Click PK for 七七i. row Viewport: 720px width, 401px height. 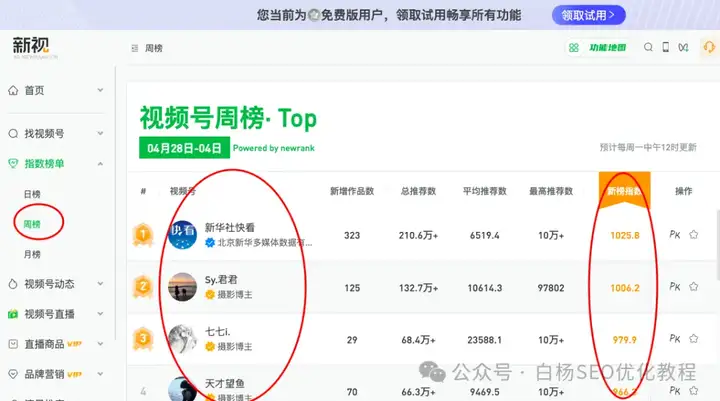pyautogui.click(x=675, y=339)
